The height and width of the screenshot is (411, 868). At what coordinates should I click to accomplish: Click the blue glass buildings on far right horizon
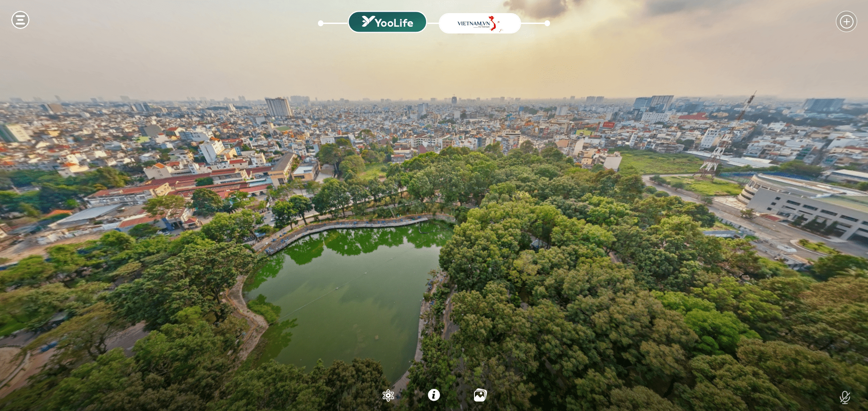(823, 105)
